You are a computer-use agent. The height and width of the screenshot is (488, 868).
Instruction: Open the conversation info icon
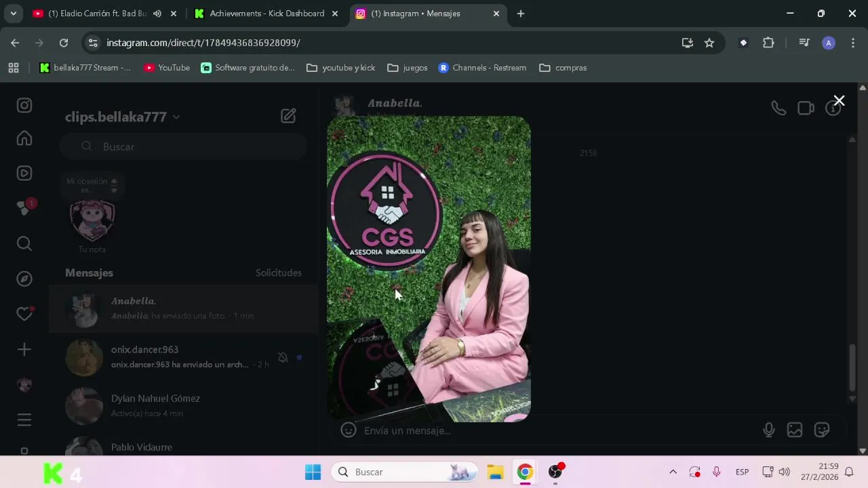[833, 108]
